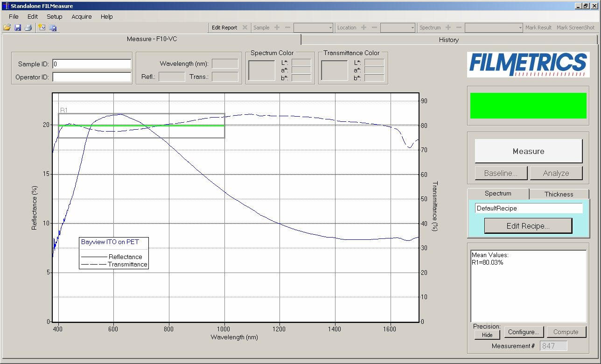Click the X beside Edit Report
This screenshot has height=364, width=601.
coord(245,28)
